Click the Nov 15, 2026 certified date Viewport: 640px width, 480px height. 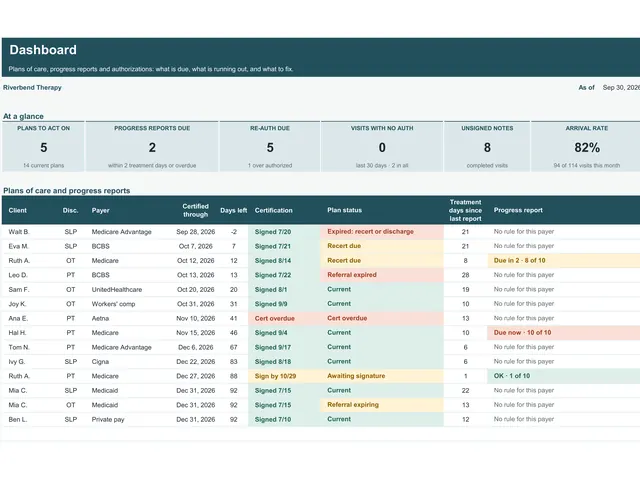(x=196, y=333)
